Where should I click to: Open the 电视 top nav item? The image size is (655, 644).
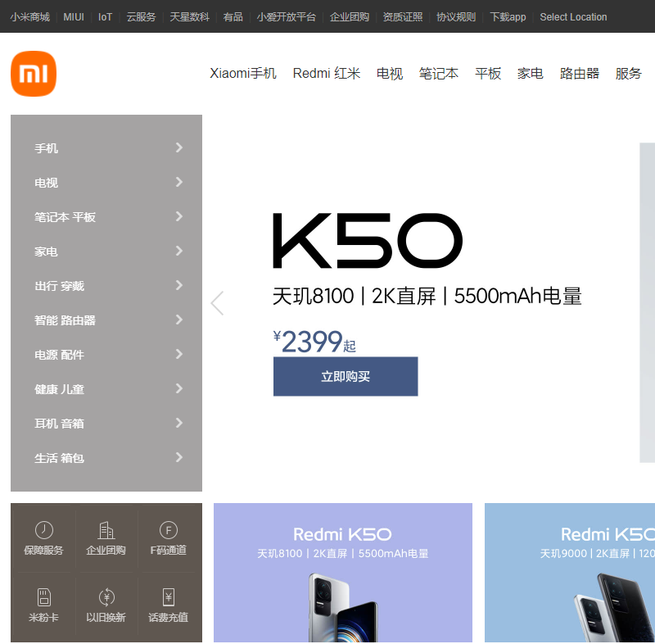(x=390, y=74)
